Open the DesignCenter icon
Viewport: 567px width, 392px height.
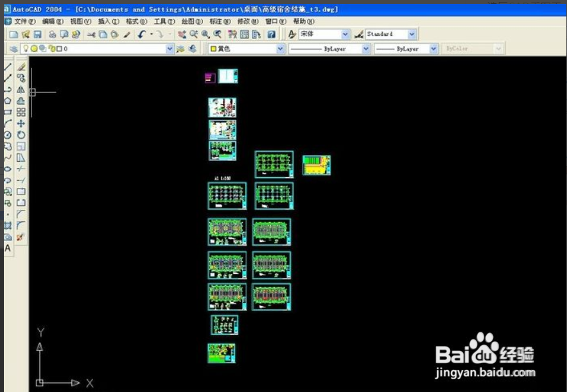click(x=245, y=34)
